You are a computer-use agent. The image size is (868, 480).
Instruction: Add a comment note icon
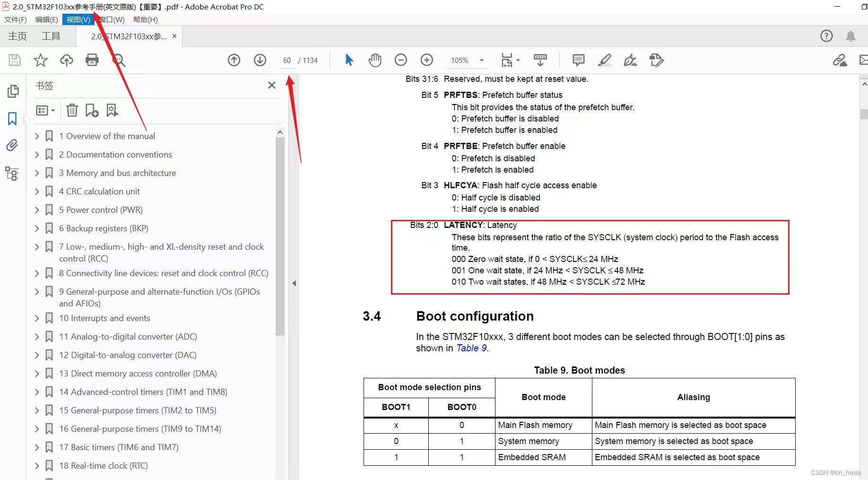(578, 60)
